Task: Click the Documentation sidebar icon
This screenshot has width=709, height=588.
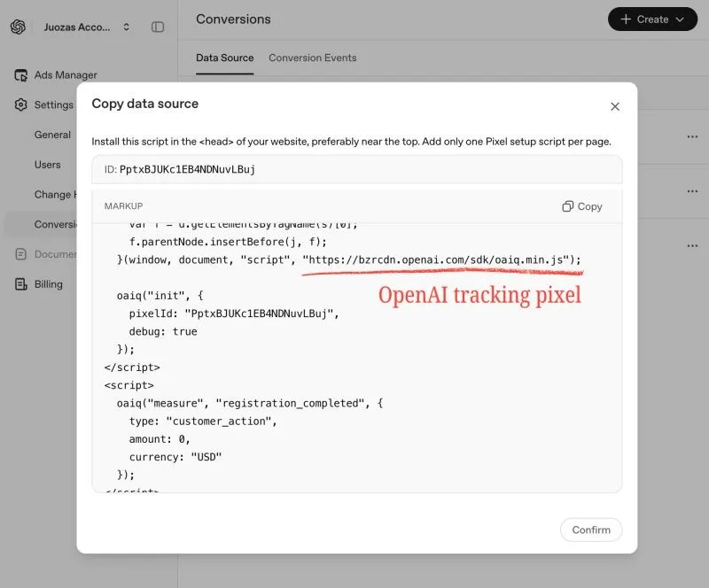Action: (x=20, y=254)
